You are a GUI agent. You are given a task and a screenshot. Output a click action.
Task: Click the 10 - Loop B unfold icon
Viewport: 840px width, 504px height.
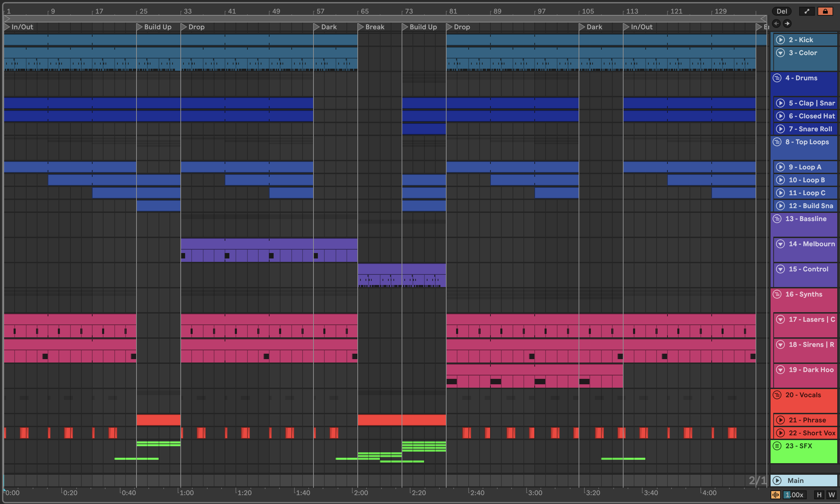[x=780, y=180]
